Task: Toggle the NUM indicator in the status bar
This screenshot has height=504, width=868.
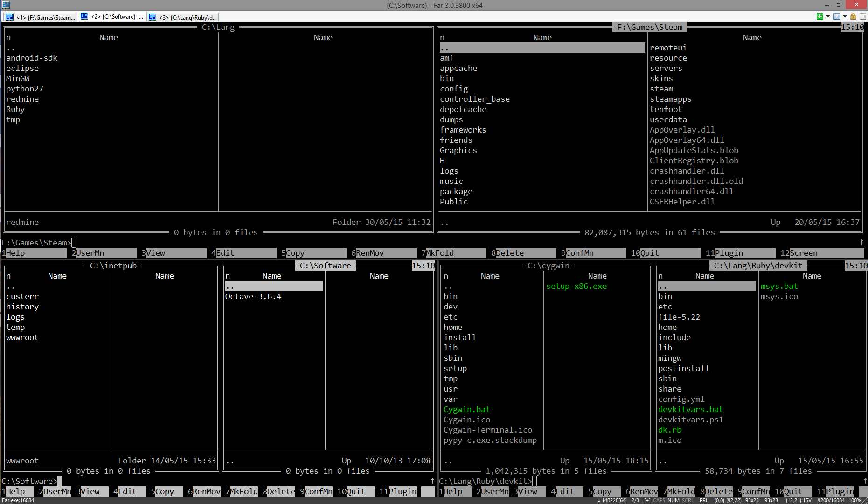Action: coord(674,500)
